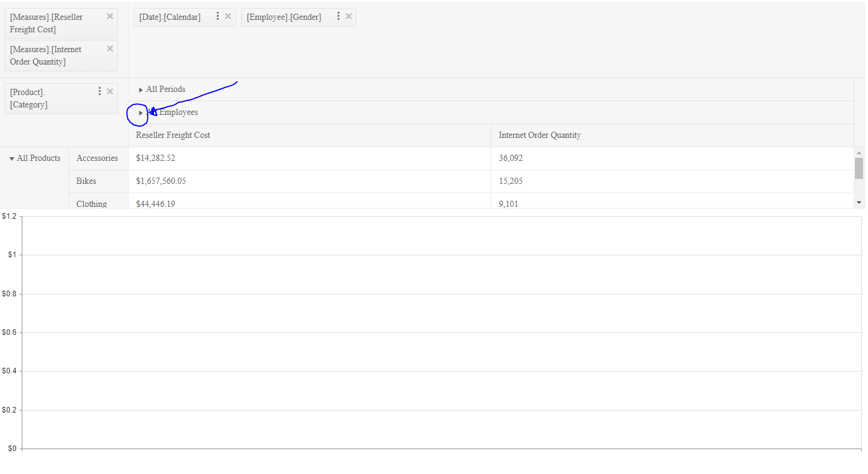Open options menu for Date Calendar field
Viewport: 868px width, 474px height.
coord(217,16)
